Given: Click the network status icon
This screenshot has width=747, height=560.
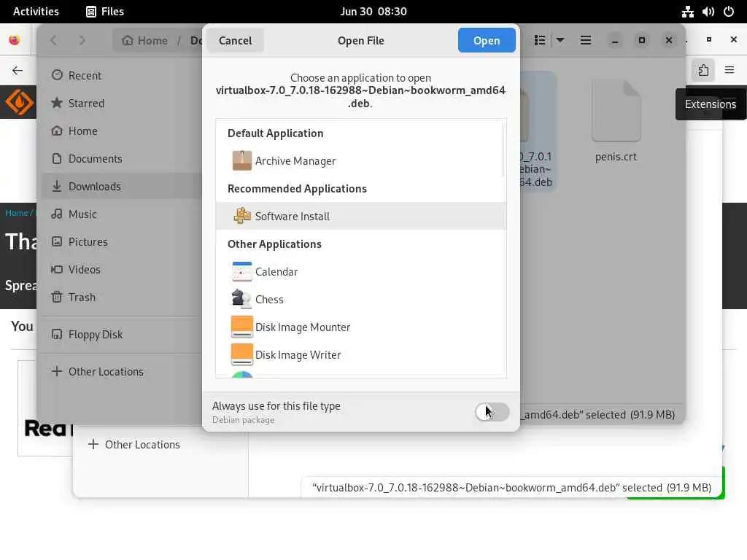Looking at the screenshot, I should [x=687, y=12].
